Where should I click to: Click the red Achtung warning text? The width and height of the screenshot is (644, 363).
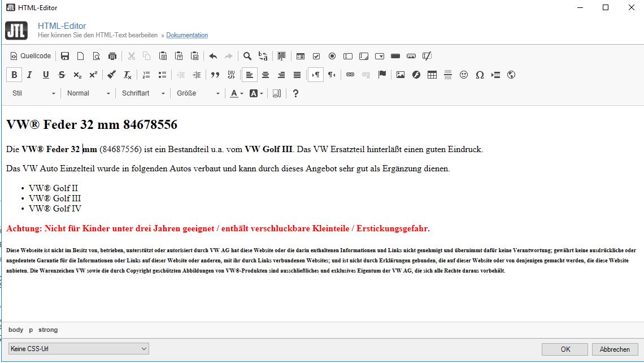[218, 228]
